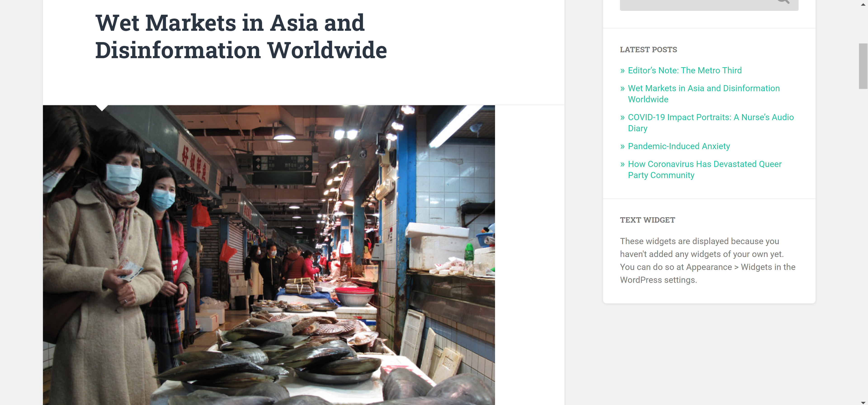The height and width of the screenshot is (405, 868).
Task: Click the magnifying glass search icon
Action: (783, 1)
